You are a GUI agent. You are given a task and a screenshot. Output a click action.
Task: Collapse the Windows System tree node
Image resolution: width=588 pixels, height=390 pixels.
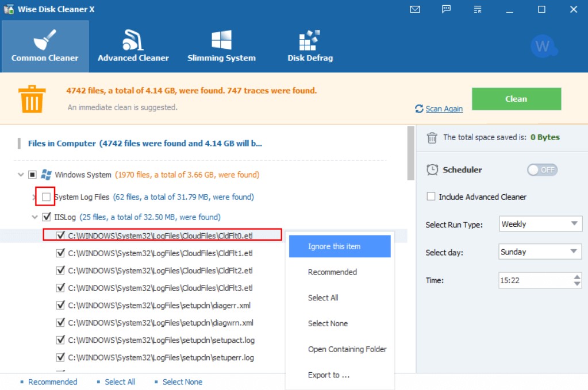21,175
